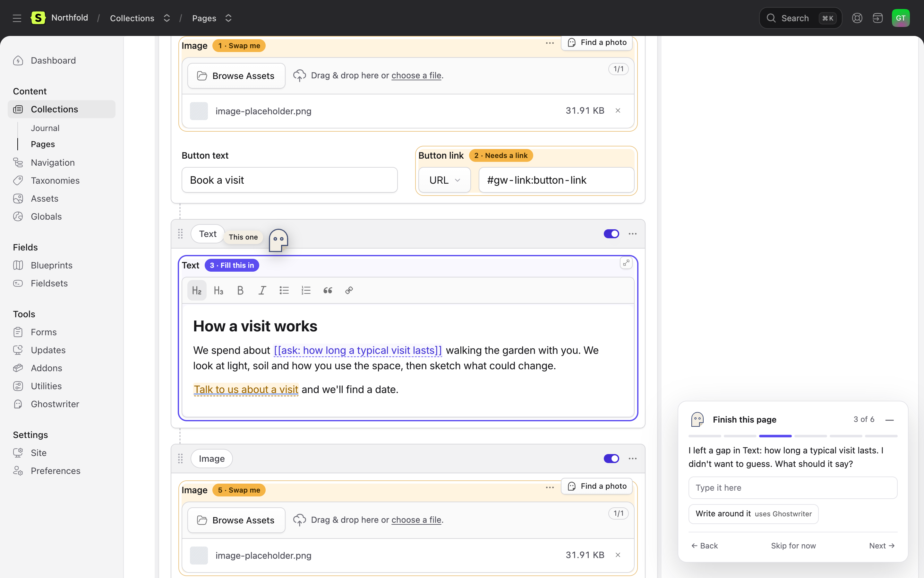The width and height of the screenshot is (924, 578).
Task: Click the first progress step segment
Action: tap(705, 436)
